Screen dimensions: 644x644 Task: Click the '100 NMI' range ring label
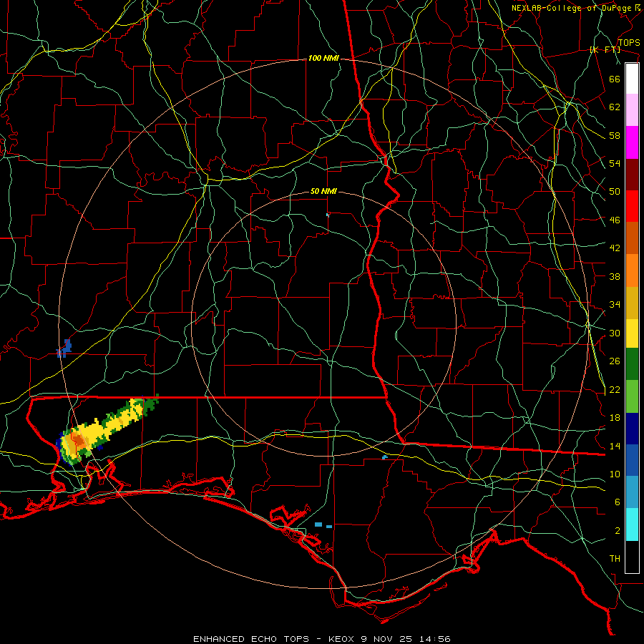323,59
